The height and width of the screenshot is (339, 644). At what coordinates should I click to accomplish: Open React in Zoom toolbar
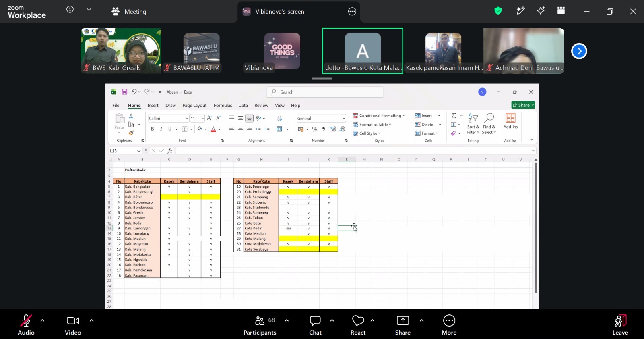358,325
